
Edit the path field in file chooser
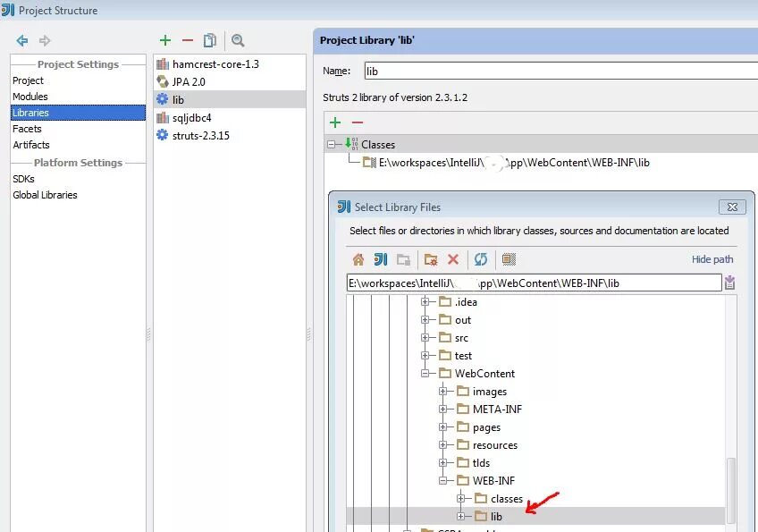click(x=534, y=283)
